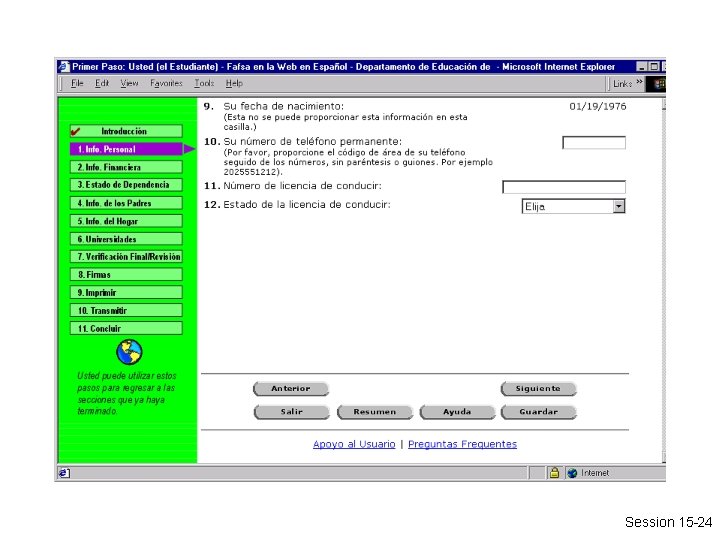720x540 pixels.
Task: Click the 'Su fecha de nacimiento' label
Action: [x=283, y=106]
